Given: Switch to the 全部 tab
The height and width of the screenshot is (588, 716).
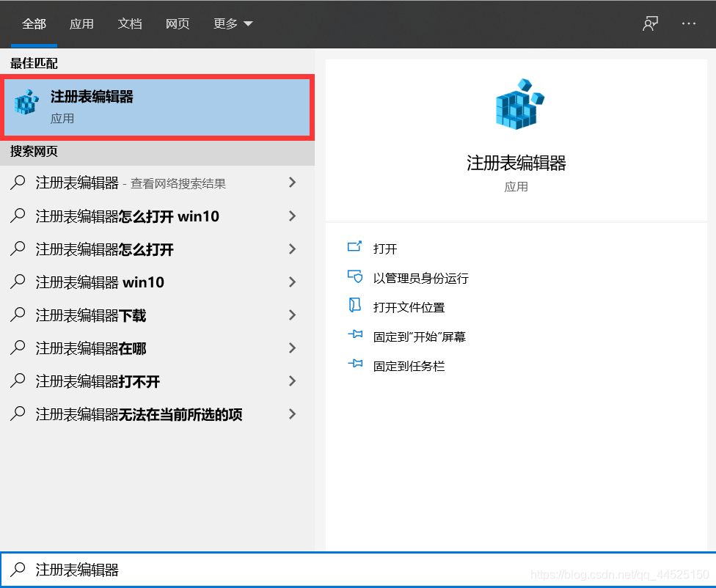Looking at the screenshot, I should 34,23.
